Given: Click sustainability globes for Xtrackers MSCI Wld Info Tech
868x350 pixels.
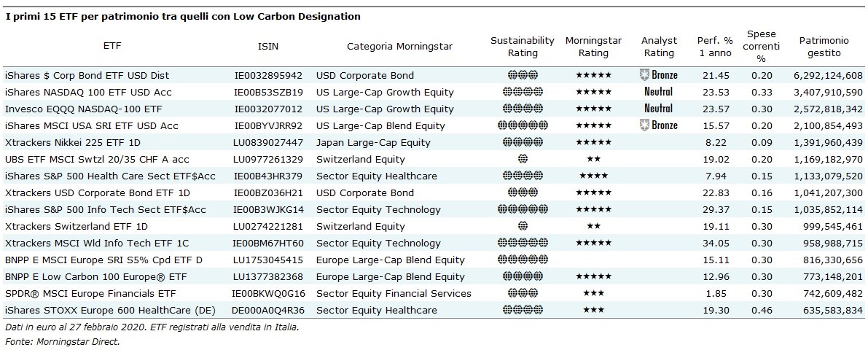Looking at the screenshot, I should pos(522,243).
